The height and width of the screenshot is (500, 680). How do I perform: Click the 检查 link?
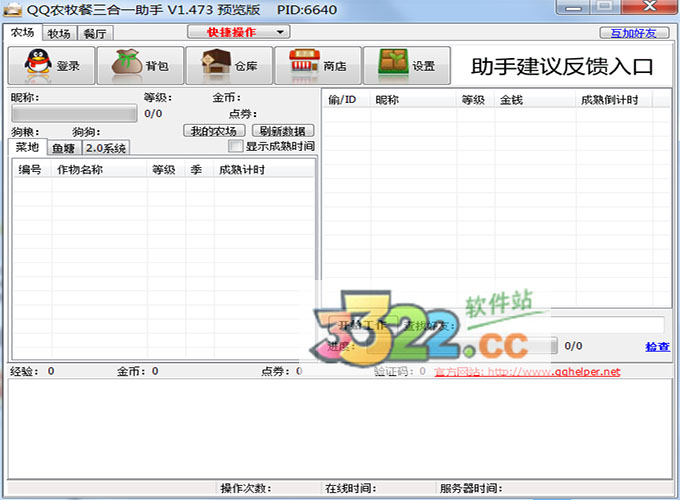tap(657, 347)
